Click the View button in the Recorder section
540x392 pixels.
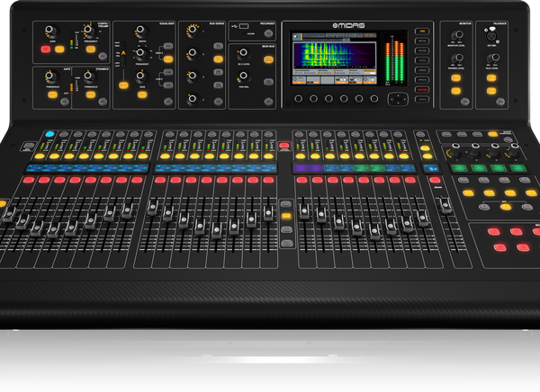tap(268, 33)
